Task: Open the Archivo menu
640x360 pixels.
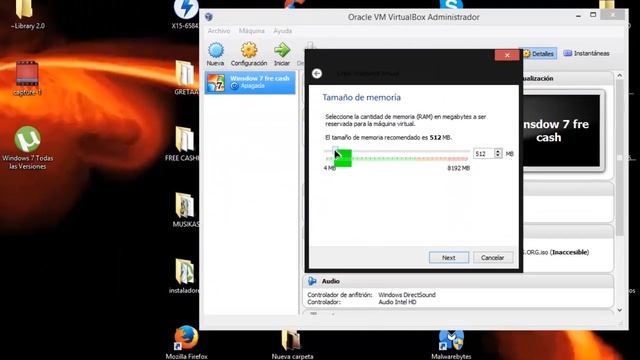Action: [x=219, y=31]
